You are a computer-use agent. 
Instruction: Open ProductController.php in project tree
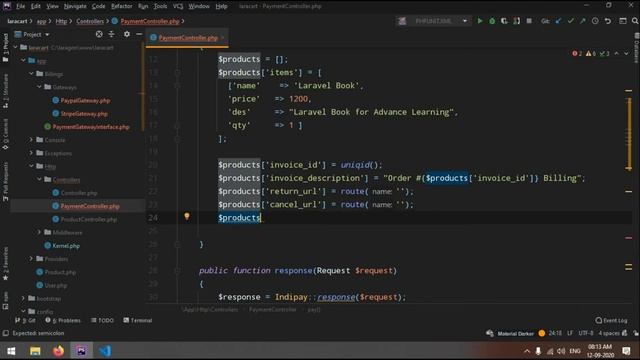tap(89, 219)
